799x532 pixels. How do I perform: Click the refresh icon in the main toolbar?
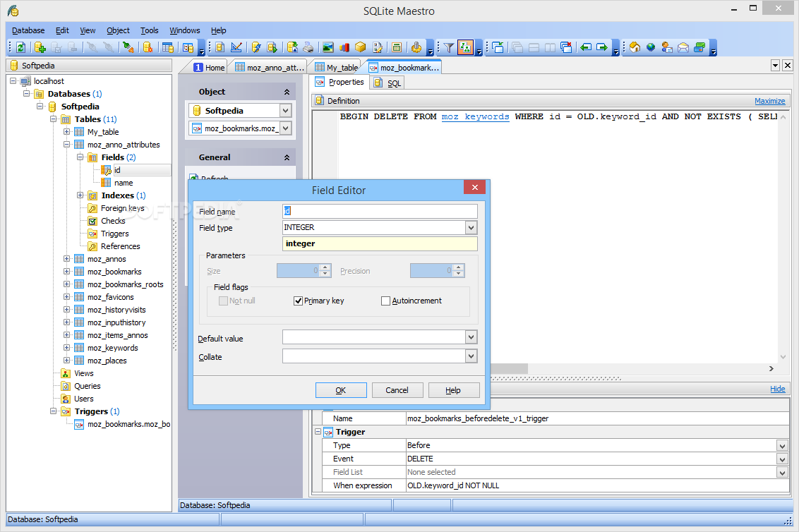point(21,47)
